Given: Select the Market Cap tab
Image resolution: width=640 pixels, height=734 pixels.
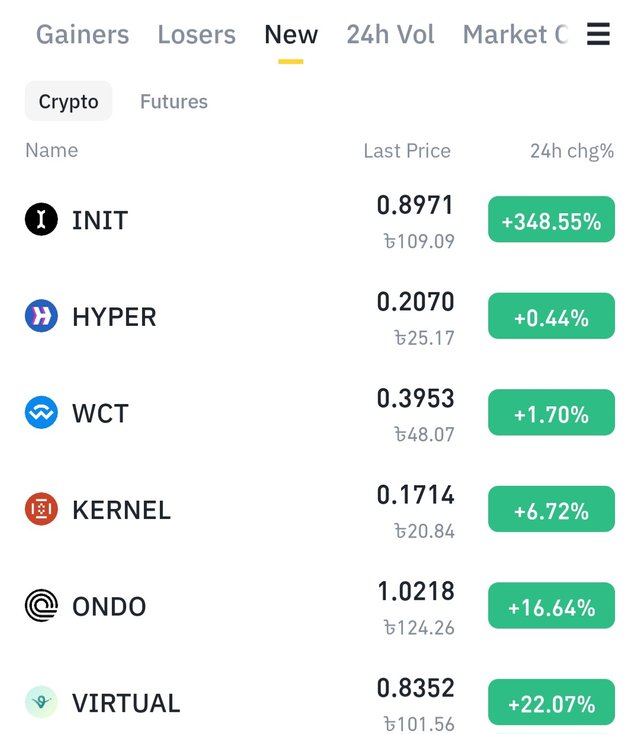Looking at the screenshot, I should pos(515,35).
